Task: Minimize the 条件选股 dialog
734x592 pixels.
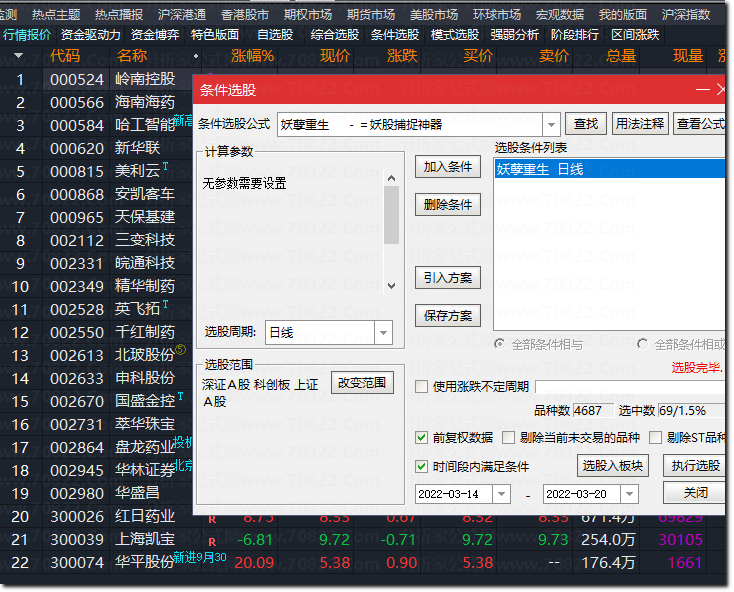Action: click(702, 89)
